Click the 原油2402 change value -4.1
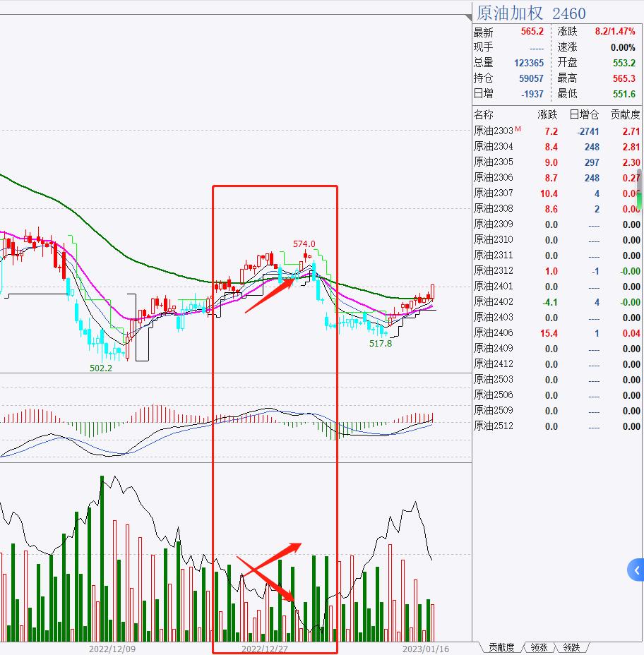This screenshot has height=655, width=644. pyautogui.click(x=550, y=302)
